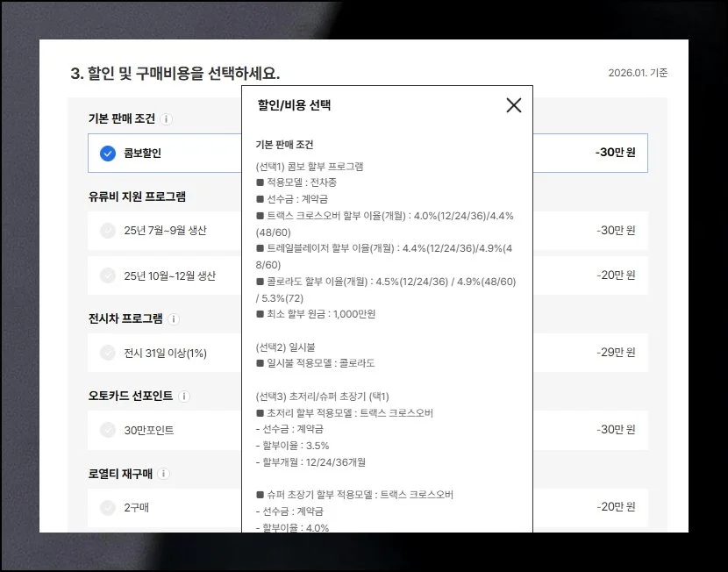The image size is (728, 572).
Task: Show info for 로열티 재구매 via its icon
Action: click(164, 474)
